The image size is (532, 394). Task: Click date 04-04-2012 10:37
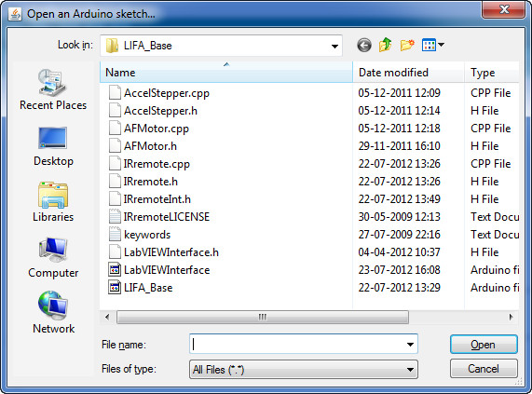pos(400,252)
